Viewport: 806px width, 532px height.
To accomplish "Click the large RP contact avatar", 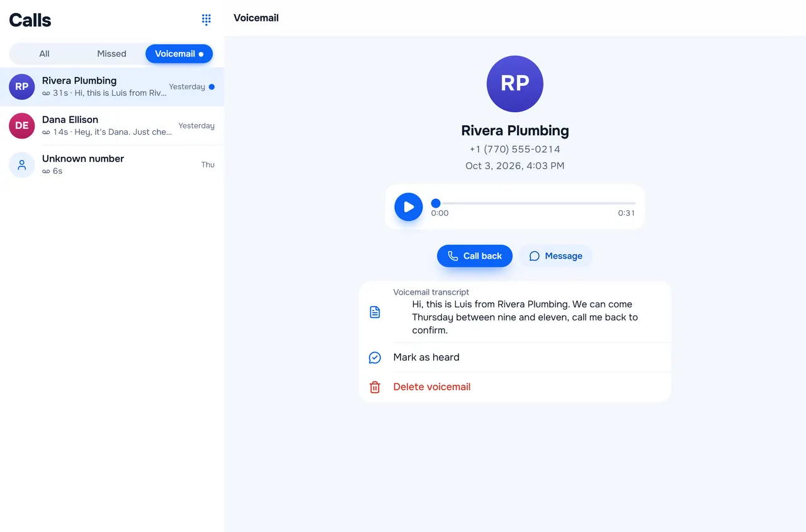I will [x=515, y=84].
